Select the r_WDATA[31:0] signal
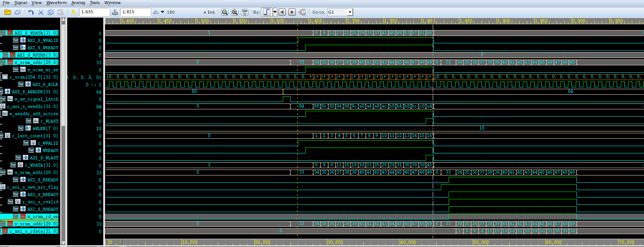The width and height of the screenshot is (644, 247). (x=41, y=165)
